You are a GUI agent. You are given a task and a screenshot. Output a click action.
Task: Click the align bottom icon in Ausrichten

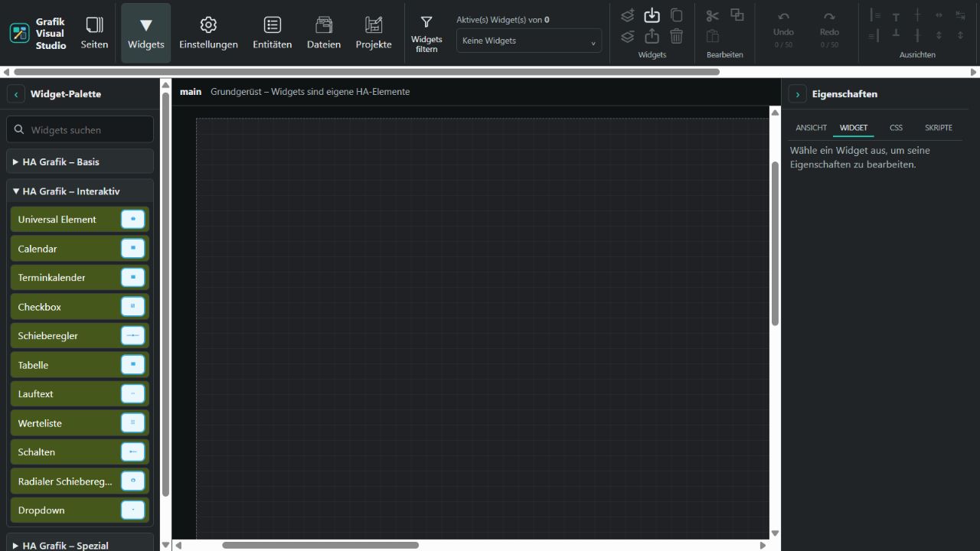(x=896, y=34)
